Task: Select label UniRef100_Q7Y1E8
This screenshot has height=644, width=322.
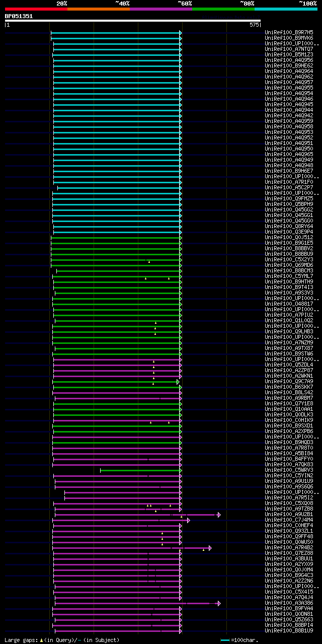Action: [x=288, y=404]
